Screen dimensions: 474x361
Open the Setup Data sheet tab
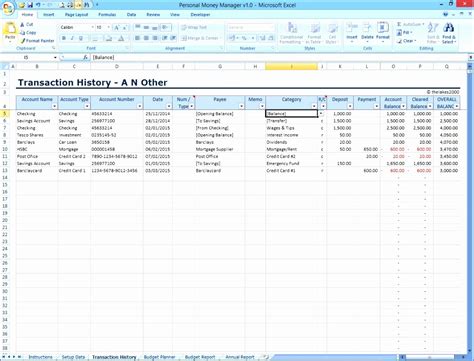pyautogui.click(x=73, y=357)
